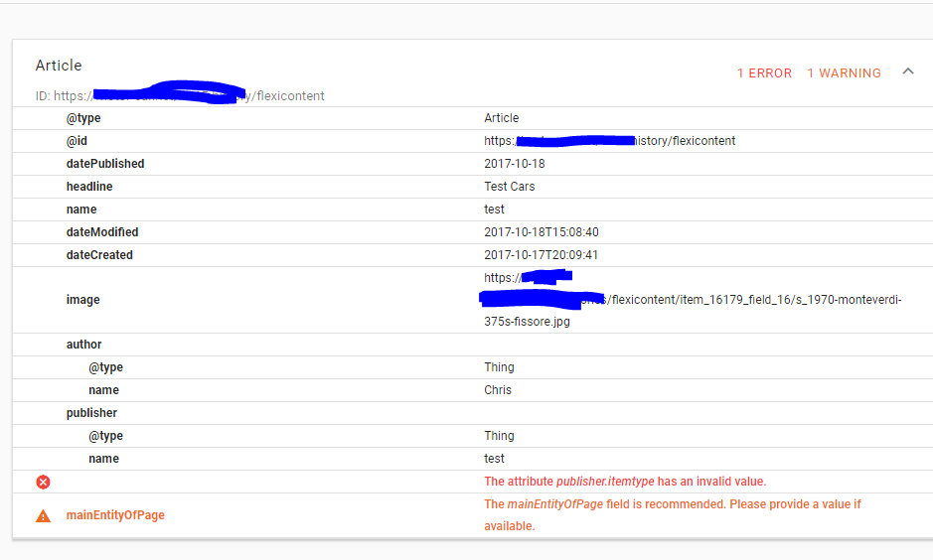The height and width of the screenshot is (560, 933).
Task: Click the publisher.itemtype invalid value message
Action: pyautogui.click(x=625, y=482)
